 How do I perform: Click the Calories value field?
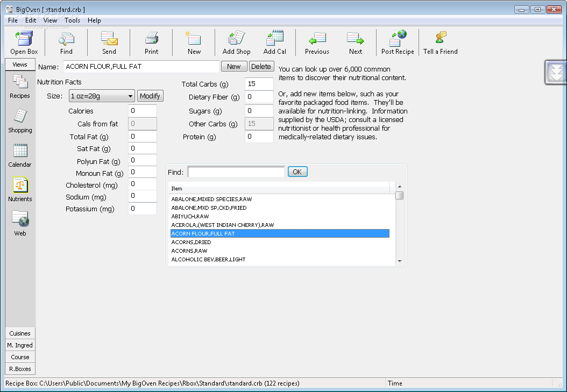143,111
